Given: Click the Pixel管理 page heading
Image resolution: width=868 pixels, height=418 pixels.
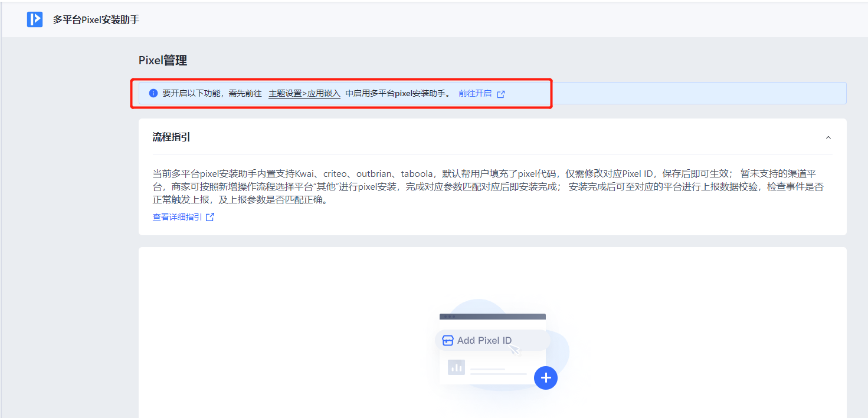Looking at the screenshot, I should [x=163, y=60].
